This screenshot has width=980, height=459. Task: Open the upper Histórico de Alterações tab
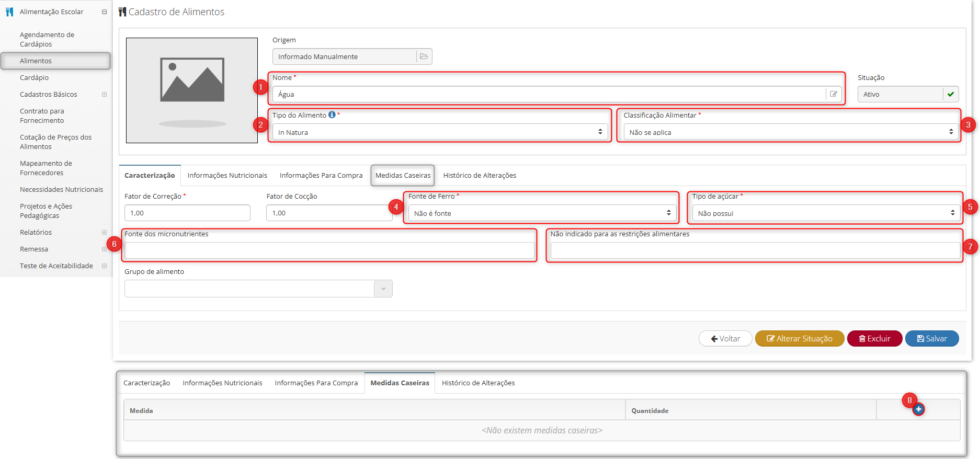point(480,176)
